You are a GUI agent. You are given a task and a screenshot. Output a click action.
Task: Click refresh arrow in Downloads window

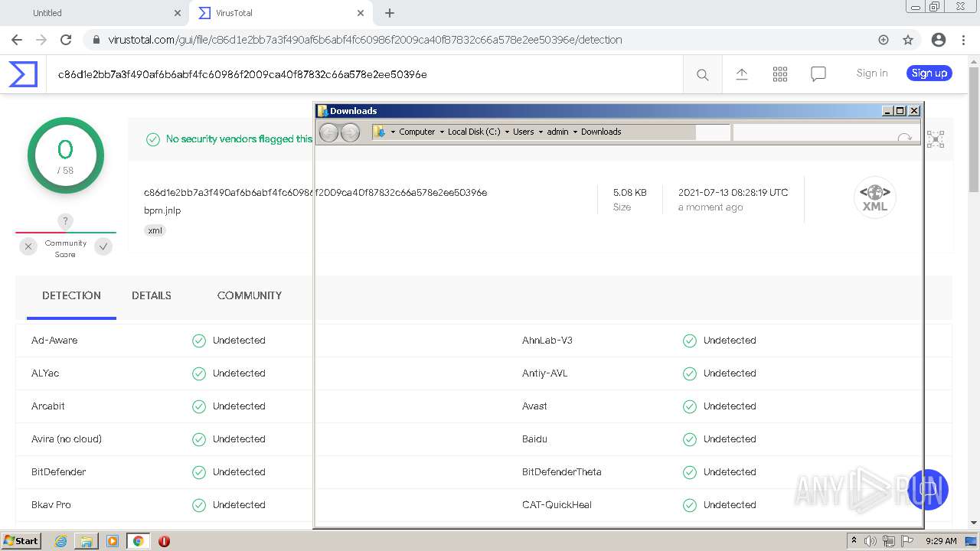point(904,137)
